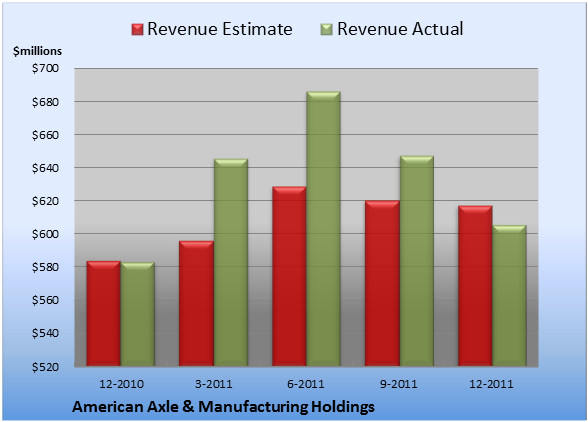
Task: Select the green actual bar for 12-2010
Action: pyautogui.click(x=138, y=314)
